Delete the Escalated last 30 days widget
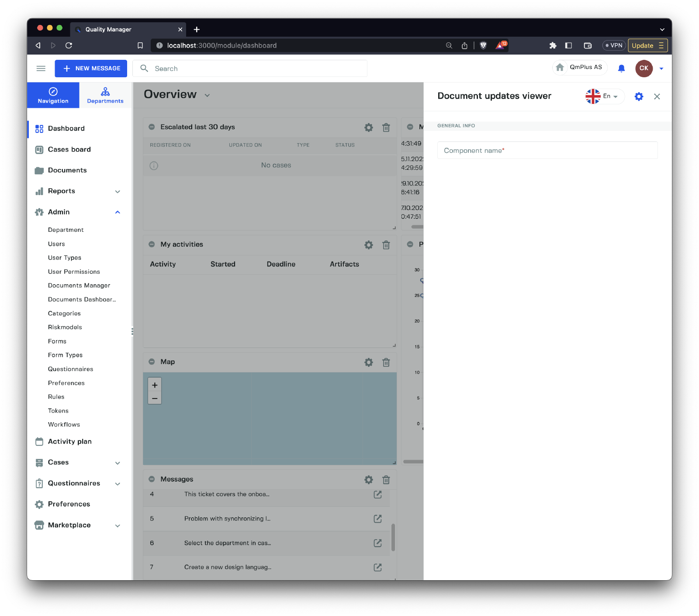Screen dimensions: 699x616 tap(386, 127)
